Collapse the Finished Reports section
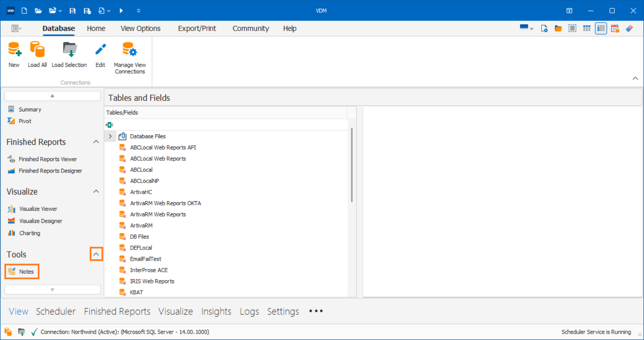This screenshot has height=340, width=644. 96,142
